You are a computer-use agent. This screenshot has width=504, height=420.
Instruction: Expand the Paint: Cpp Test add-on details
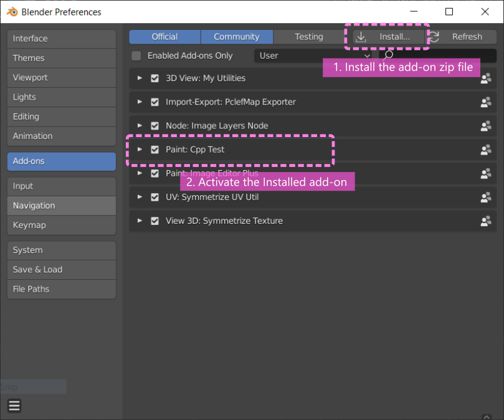(140, 149)
